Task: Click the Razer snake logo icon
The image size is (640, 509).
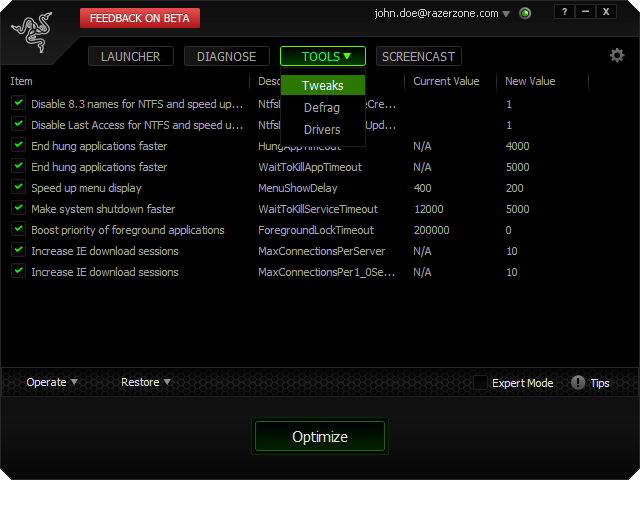Action: (32, 35)
